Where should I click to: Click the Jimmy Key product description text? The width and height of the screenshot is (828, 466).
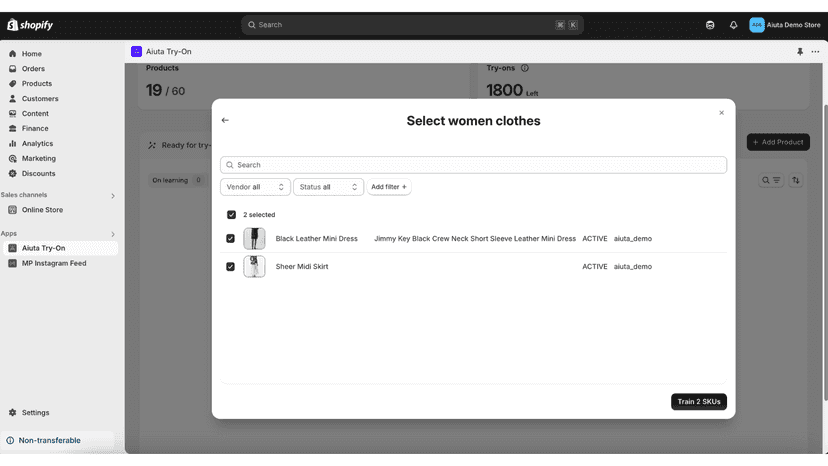click(x=475, y=239)
